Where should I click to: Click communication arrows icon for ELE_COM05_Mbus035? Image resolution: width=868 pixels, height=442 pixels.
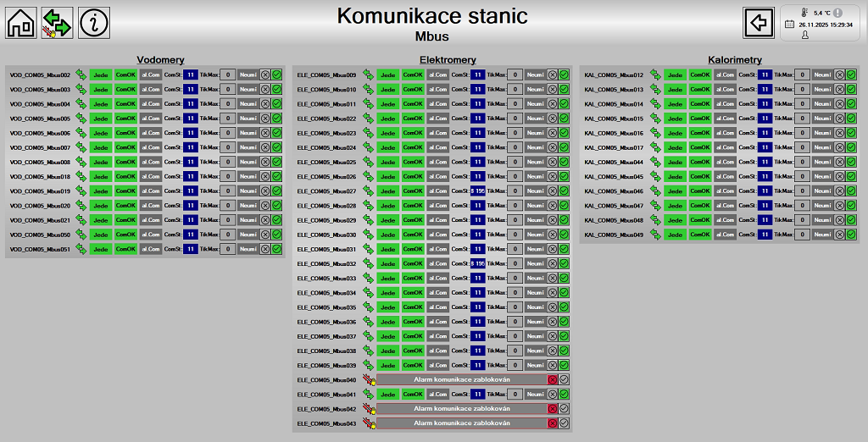point(369,307)
